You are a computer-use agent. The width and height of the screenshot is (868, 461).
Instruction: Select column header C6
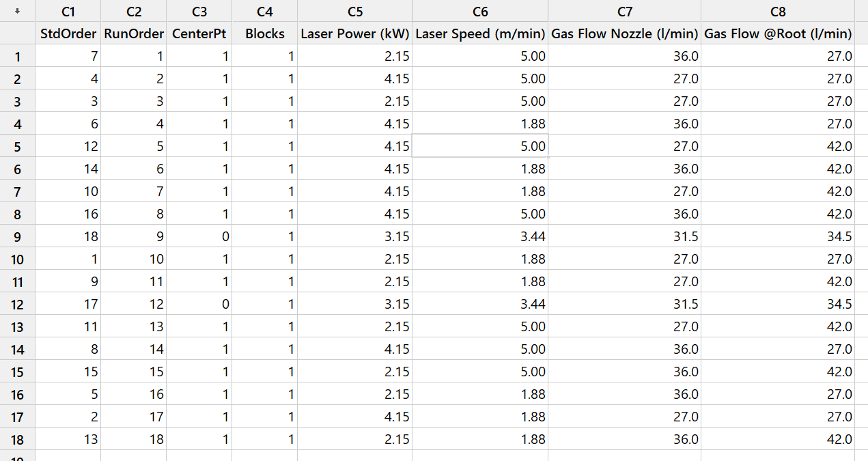[480, 11]
